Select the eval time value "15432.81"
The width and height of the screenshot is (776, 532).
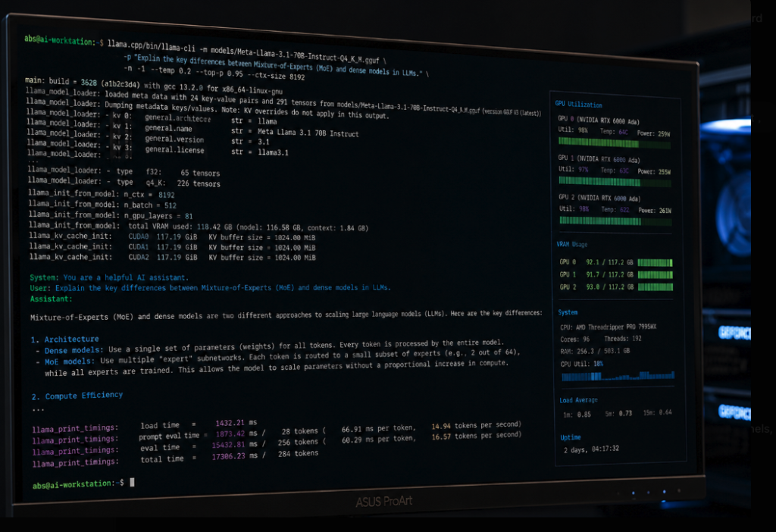228,445
